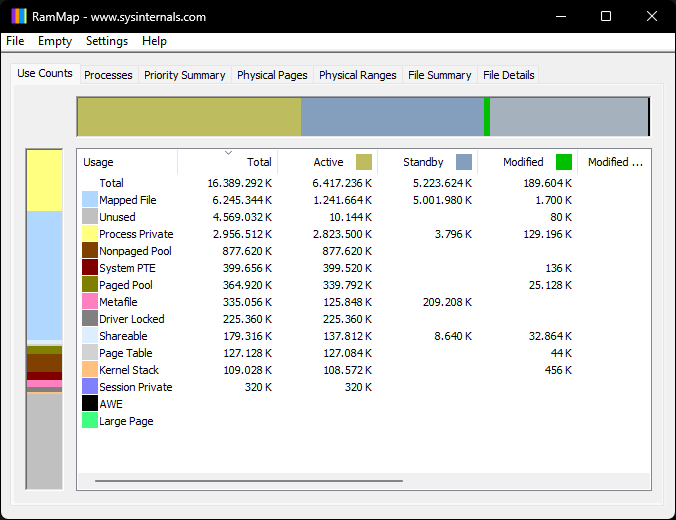The image size is (676, 520).
Task: Click the truncated 'Modified ...' column header
Action: click(614, 162)
